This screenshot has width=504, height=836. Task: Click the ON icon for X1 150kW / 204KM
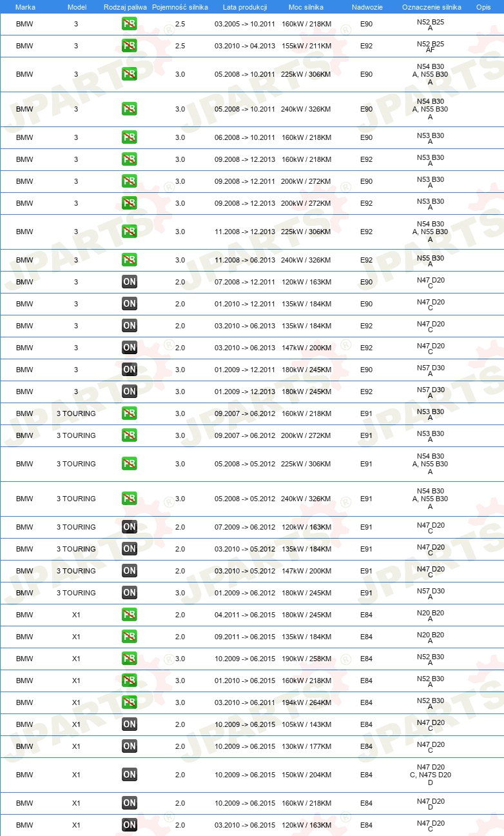(x=130, y=775)
